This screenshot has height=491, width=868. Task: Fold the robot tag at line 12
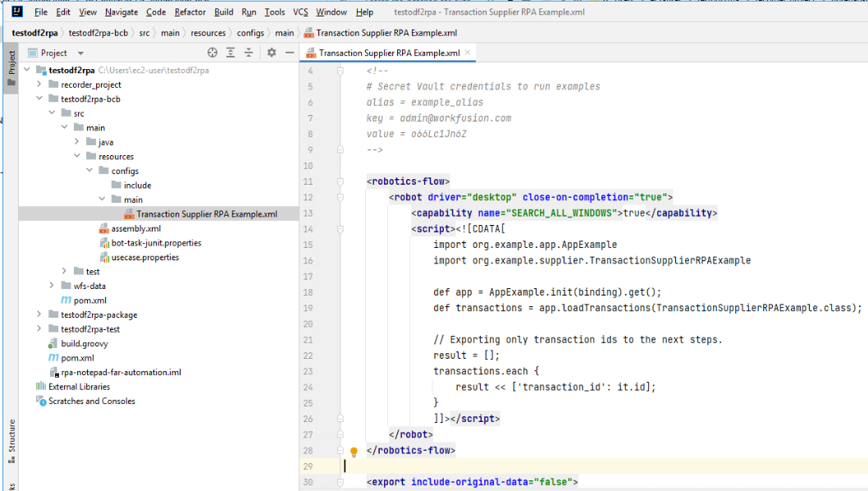[340, 197]
